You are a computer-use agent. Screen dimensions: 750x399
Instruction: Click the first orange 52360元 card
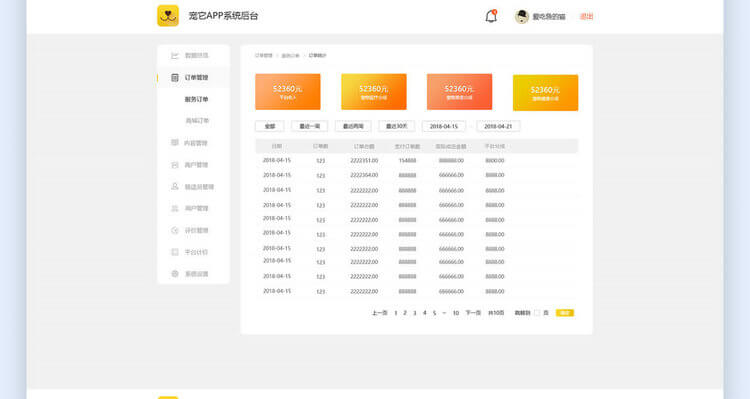287,92
